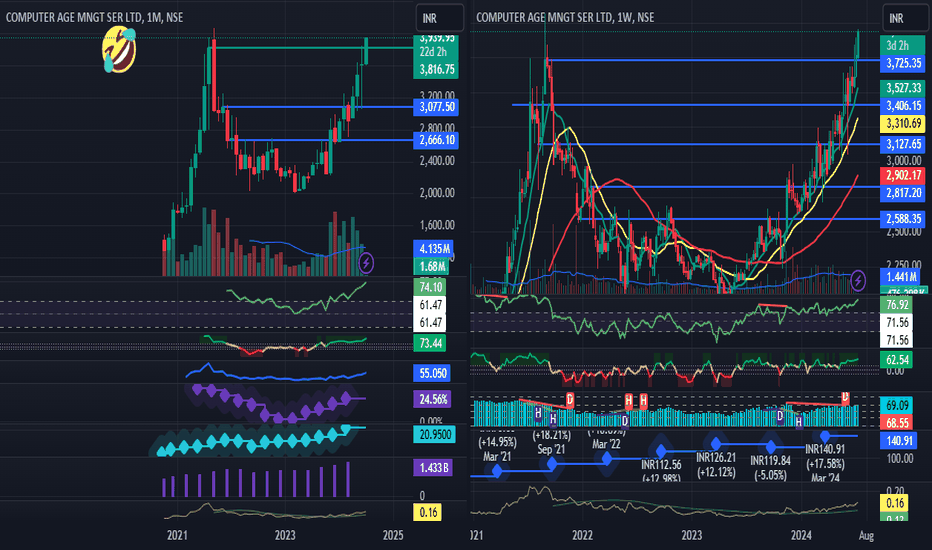Click the blue 140.91 dividend value label
The height and width of the screenshot is (550, 932).
tap(899, 441)
